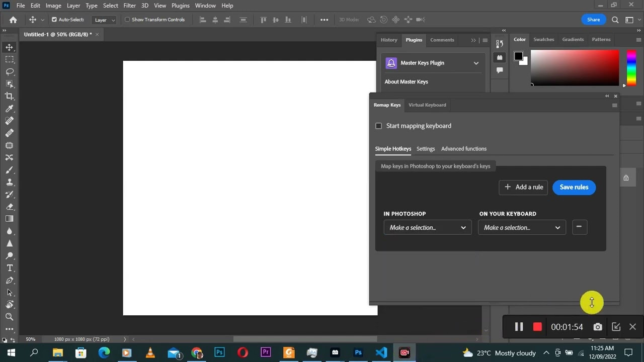The width and height of the screenshot is (644, 362).
Task: Select the Zoom tool
Action: (10, 317)
